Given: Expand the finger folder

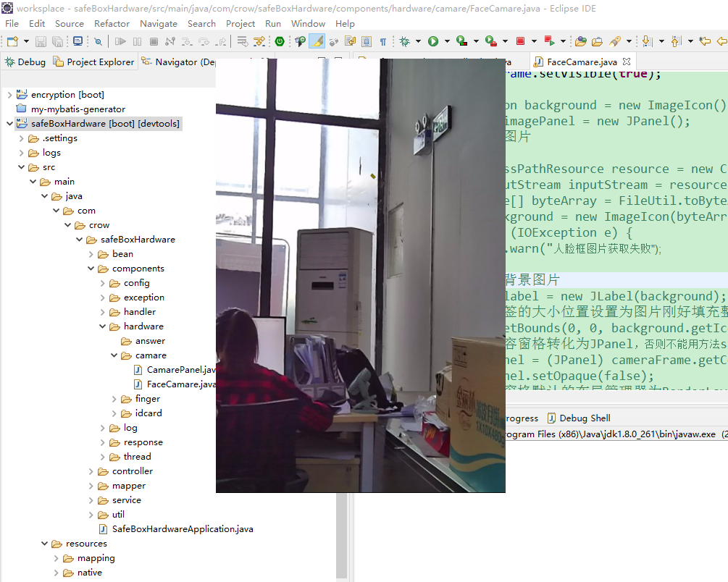Looking at the screenshot, I should (114, 399).
